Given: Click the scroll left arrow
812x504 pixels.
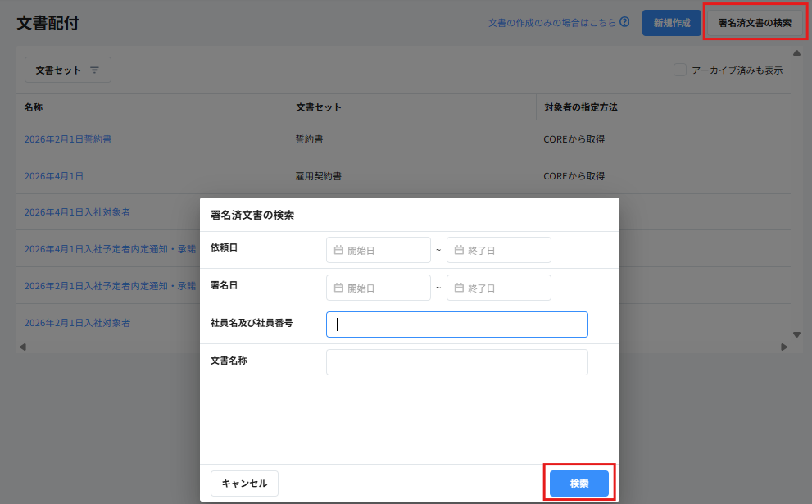Looking at the screenshot, I should coord(23,347).
